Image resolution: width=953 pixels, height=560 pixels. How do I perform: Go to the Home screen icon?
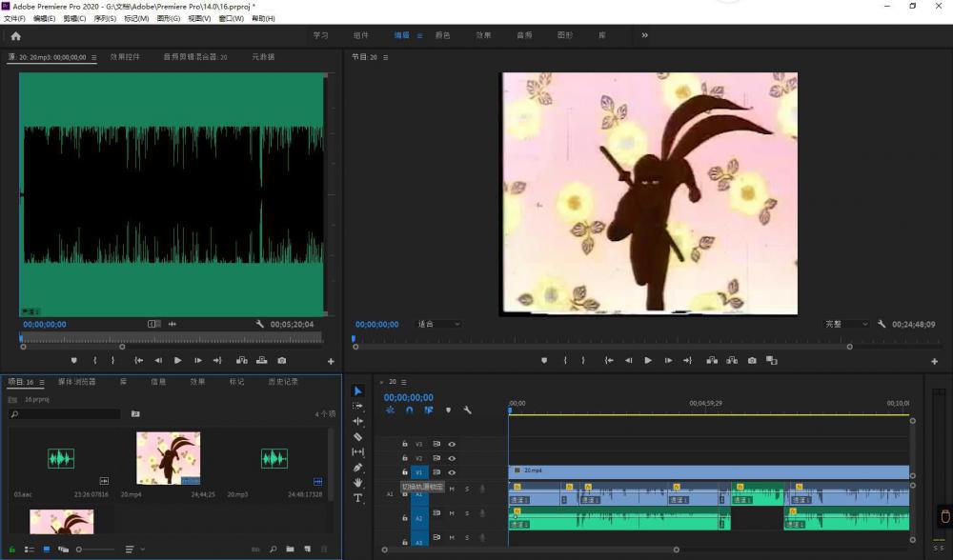pos(16,36)
